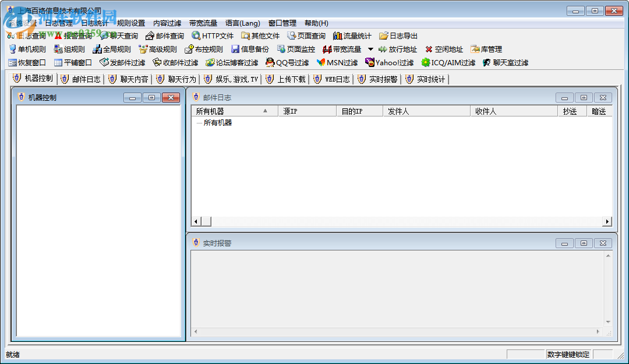
Task: Click 抄送 column header
Action: (x=573, y=111)
